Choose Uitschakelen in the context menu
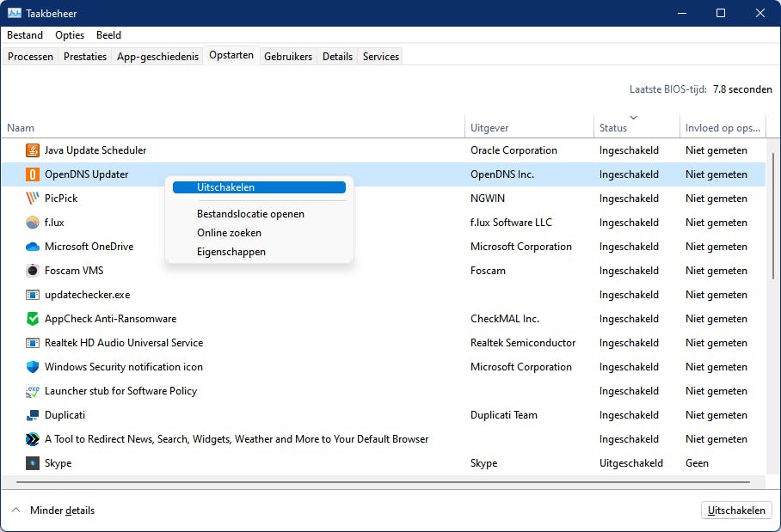This screenshot has height=532, width=781. pyautogui.click(x=225, y=187)
